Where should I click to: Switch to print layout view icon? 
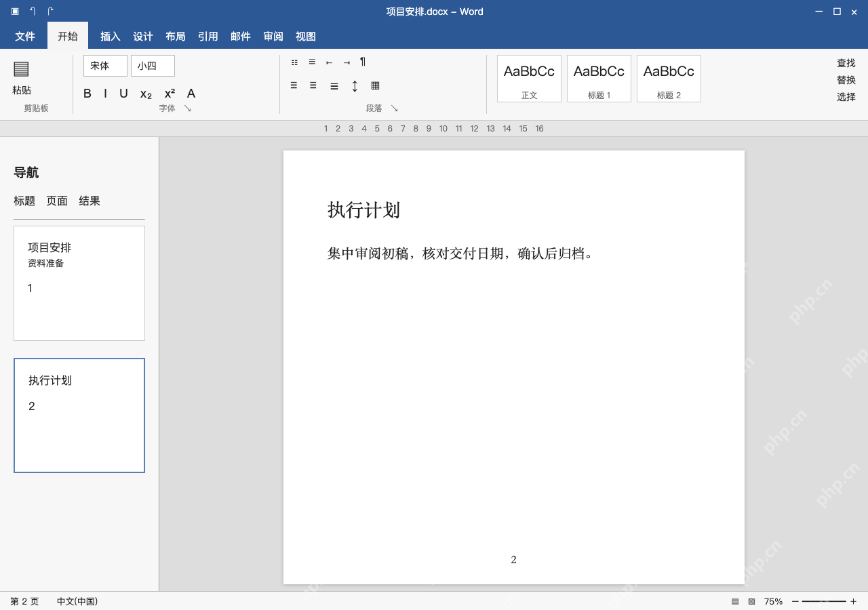735,601
